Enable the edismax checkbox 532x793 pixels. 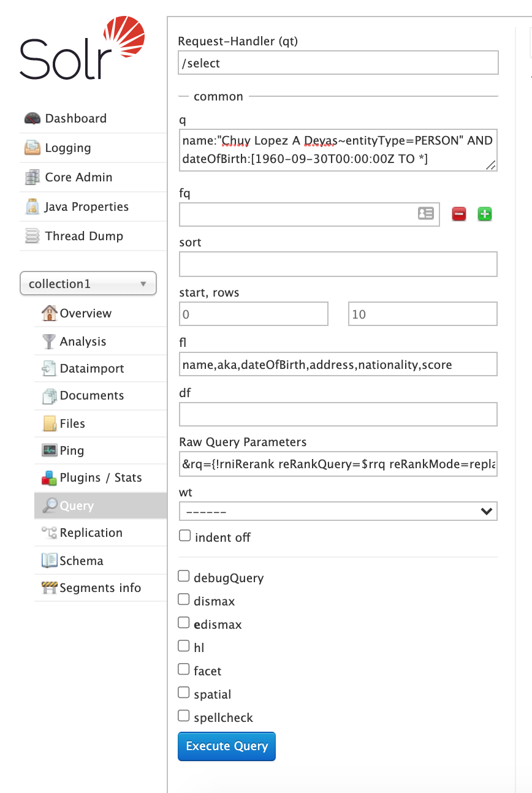pos(183,623)
